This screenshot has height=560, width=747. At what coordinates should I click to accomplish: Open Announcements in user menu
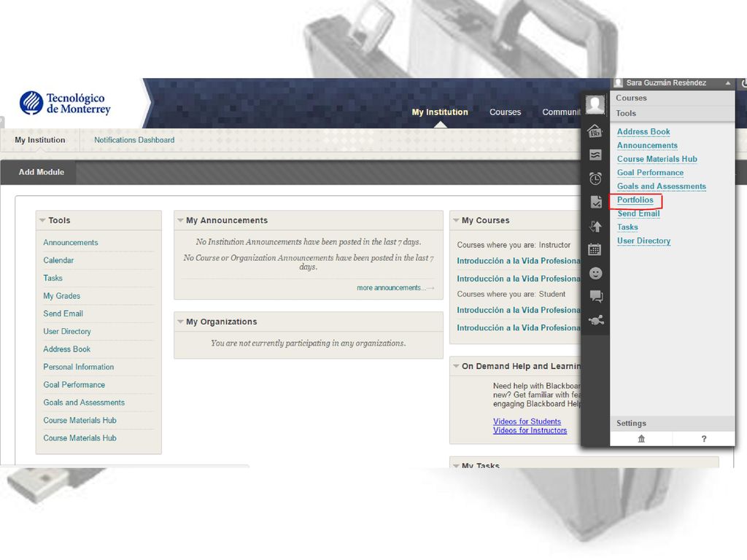point(648,145)
